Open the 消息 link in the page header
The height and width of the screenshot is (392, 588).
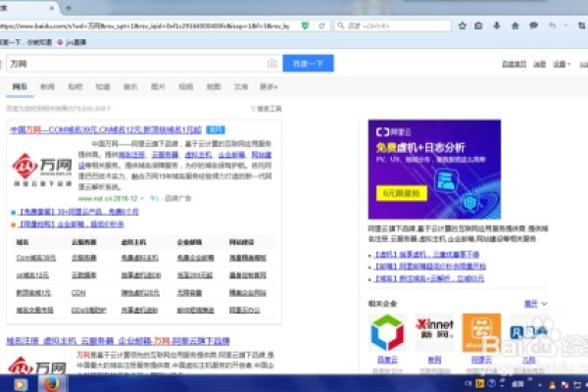[540, 64]
